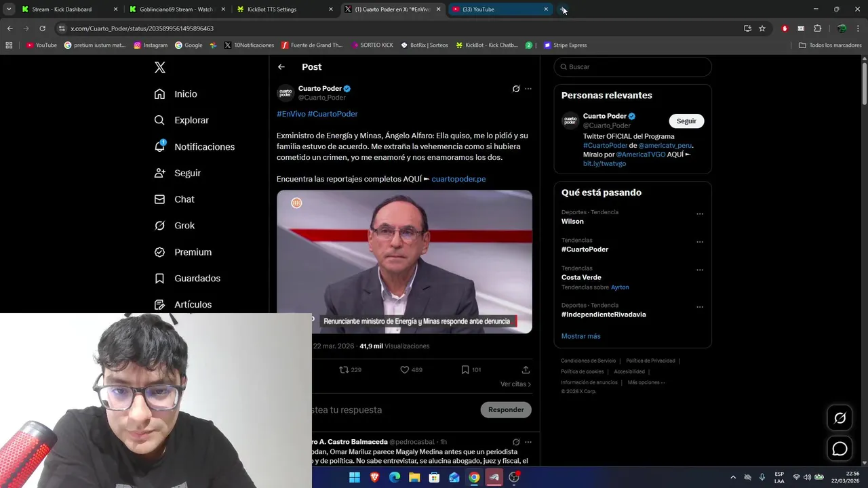Screen dimensions: 868x488
Task: Open floating chat messages button
Action: point(840,449)
